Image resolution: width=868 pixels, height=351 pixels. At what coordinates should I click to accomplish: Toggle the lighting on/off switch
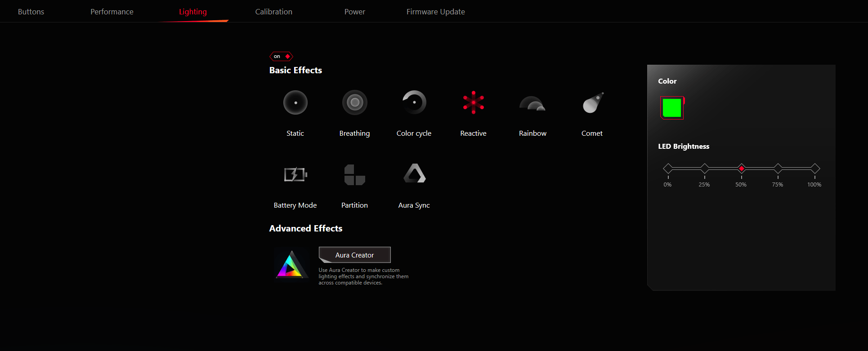coord(281,56)
